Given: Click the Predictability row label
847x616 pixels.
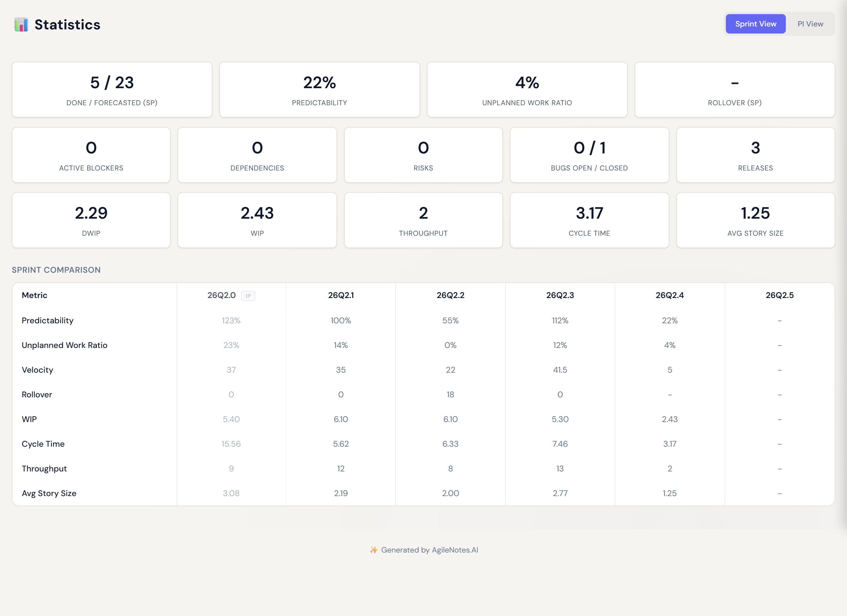Looking at the screenshot, I should tap(47, 321).
